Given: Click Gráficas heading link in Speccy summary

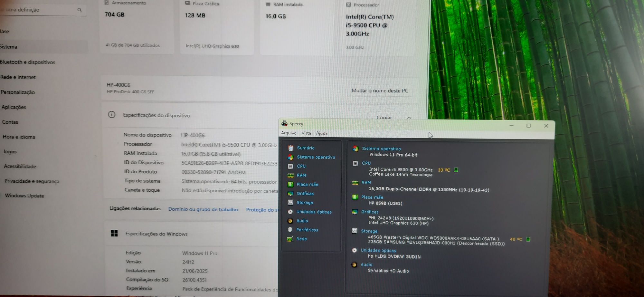Looking at the screenshot, I should tap(370, 212).
